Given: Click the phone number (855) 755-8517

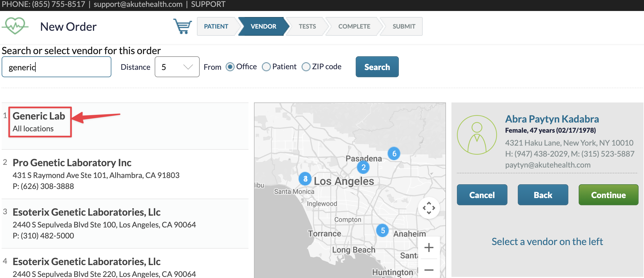Looking at the screenshot, I should (x=59, y=4).
